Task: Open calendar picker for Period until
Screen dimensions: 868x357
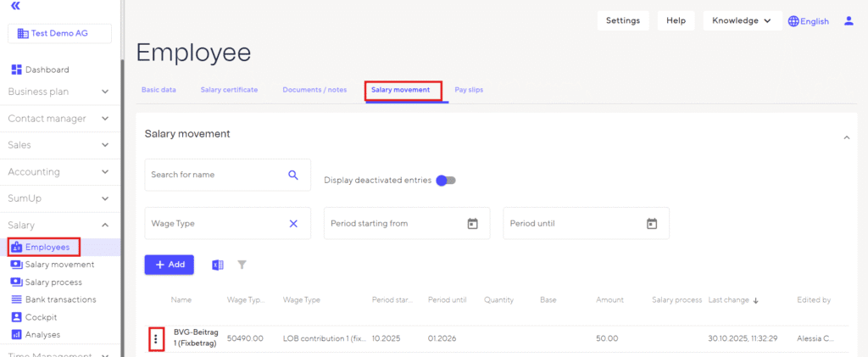Action: point(652,224)
